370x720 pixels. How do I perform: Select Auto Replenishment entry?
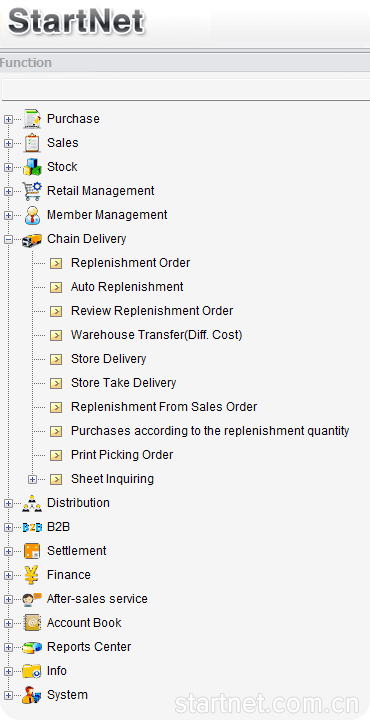coord(127,287)
